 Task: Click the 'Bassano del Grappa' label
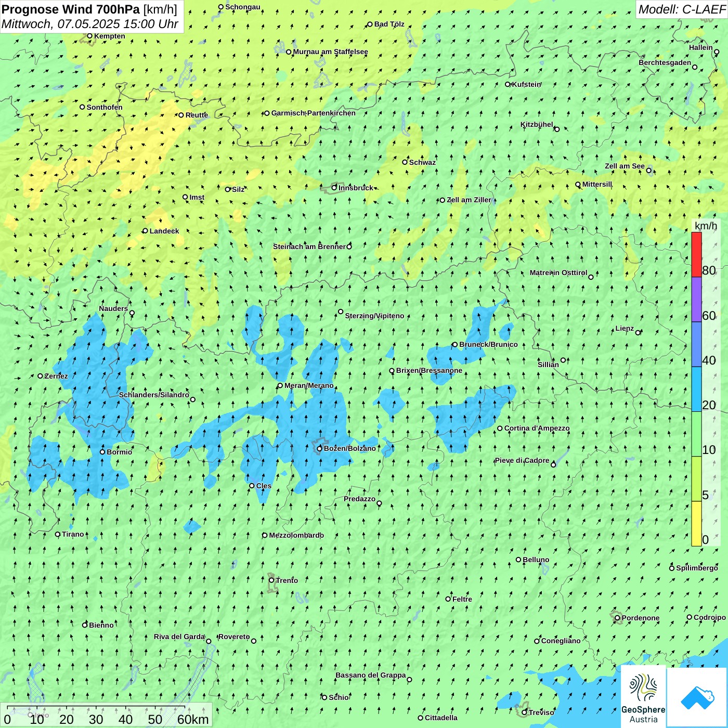point(371,675)
